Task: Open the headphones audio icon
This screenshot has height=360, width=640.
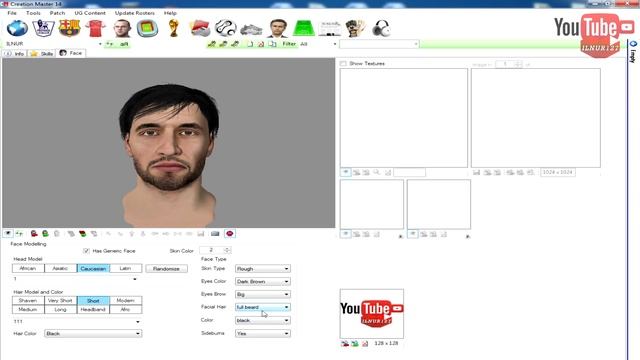Action: [381, 28]
